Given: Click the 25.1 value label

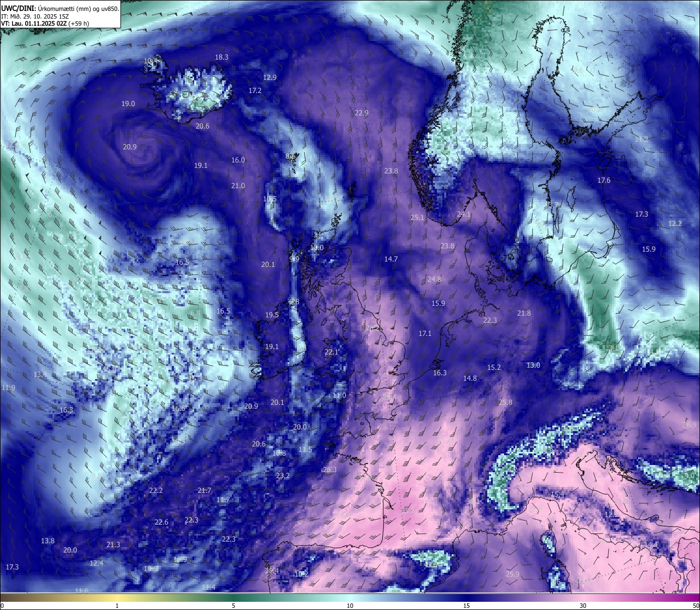Looking at the screenshot, I should pyautogui.click(x=417, y=218).
